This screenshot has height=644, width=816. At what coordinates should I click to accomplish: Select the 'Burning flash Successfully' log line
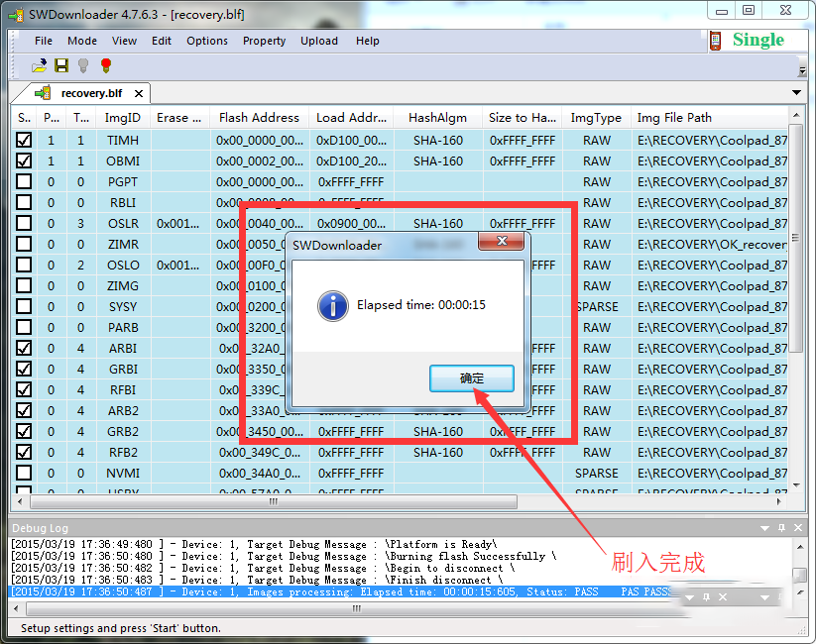pos(284,556)
